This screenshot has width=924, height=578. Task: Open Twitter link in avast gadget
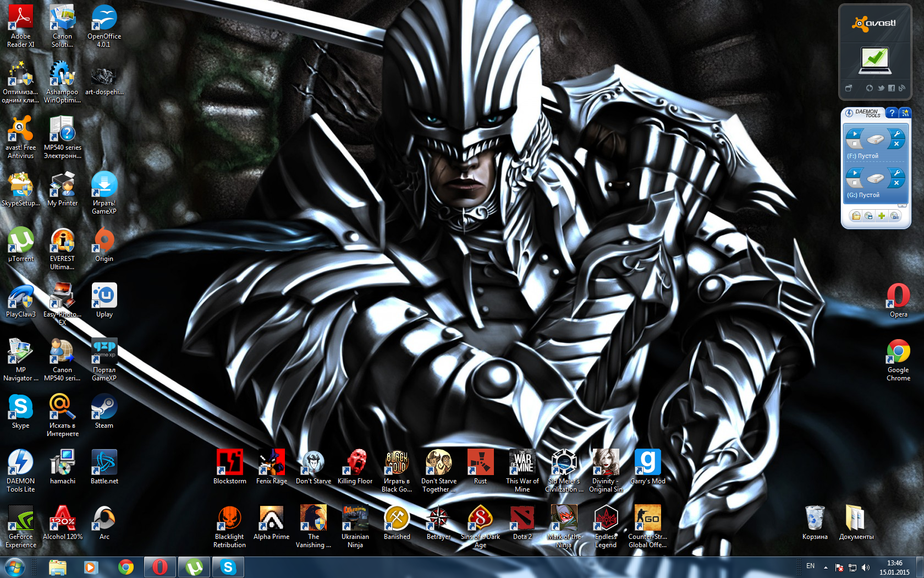(882, 88)
